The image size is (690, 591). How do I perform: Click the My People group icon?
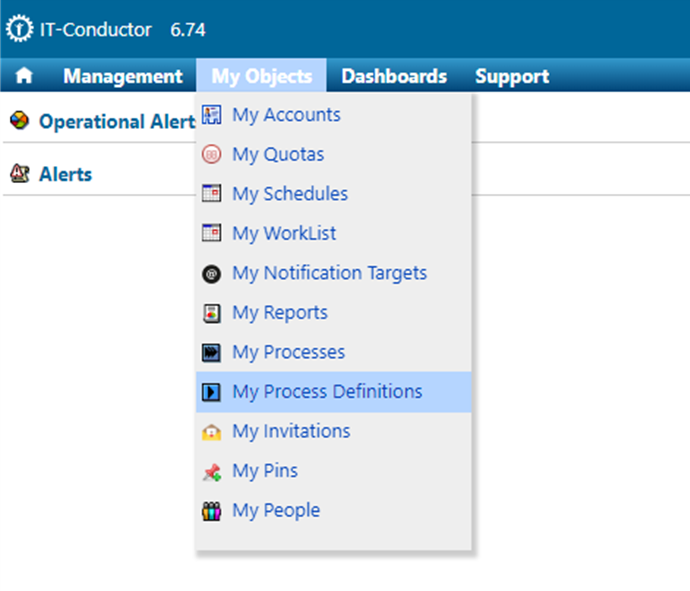point(211,511)
